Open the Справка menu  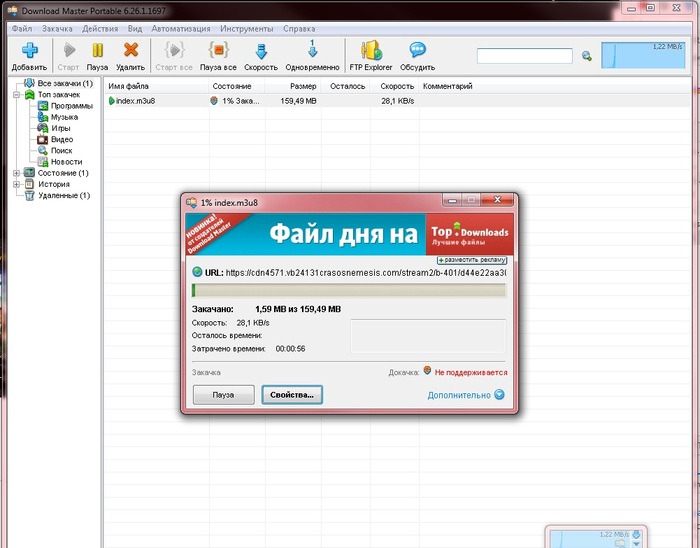[299, 29]
